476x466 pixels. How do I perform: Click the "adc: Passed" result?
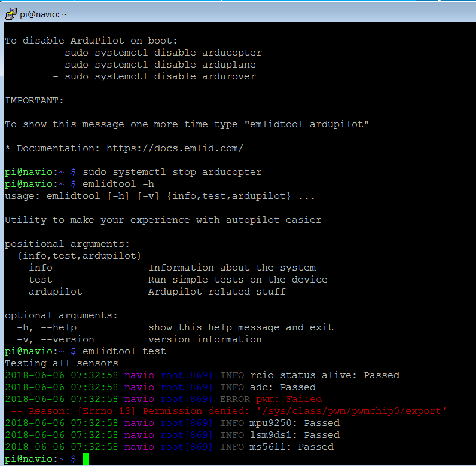pyautogui.click(x=283, y=387)
